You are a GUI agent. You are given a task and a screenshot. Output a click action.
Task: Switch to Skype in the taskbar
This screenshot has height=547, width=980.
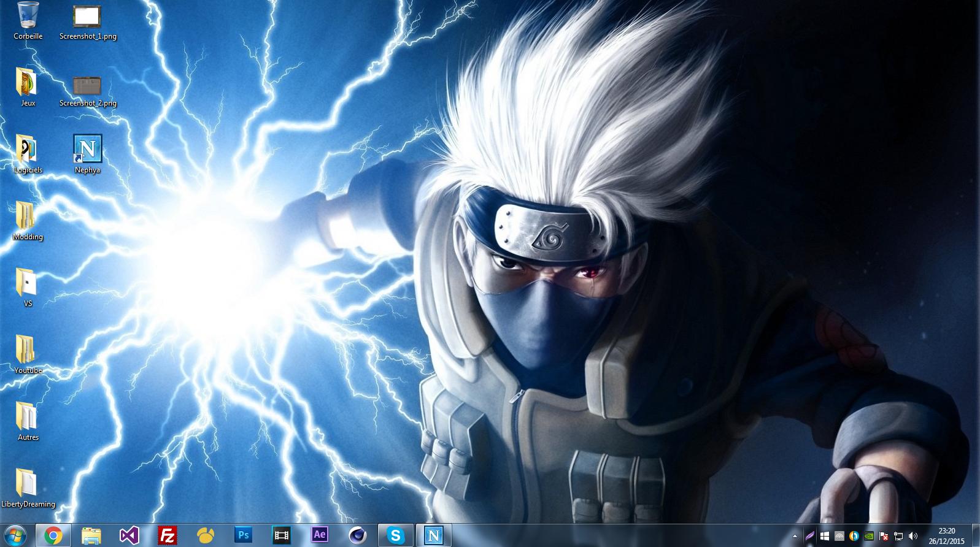[396, 535]
